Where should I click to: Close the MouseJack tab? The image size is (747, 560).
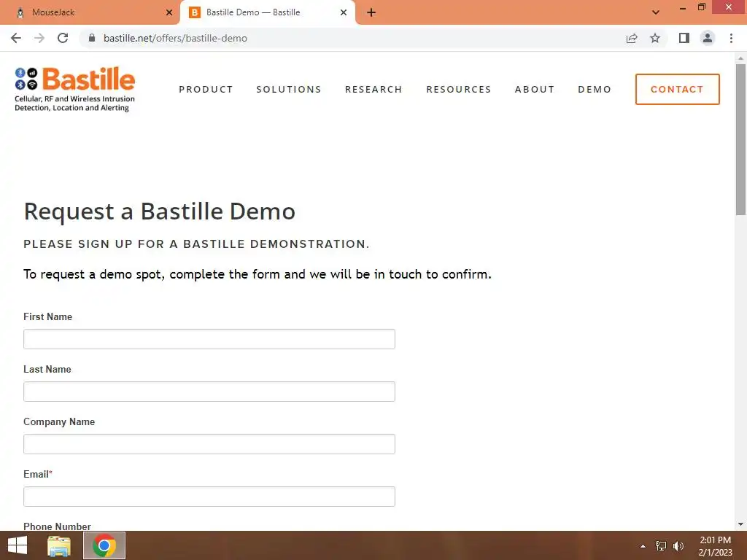click(169, 12)
